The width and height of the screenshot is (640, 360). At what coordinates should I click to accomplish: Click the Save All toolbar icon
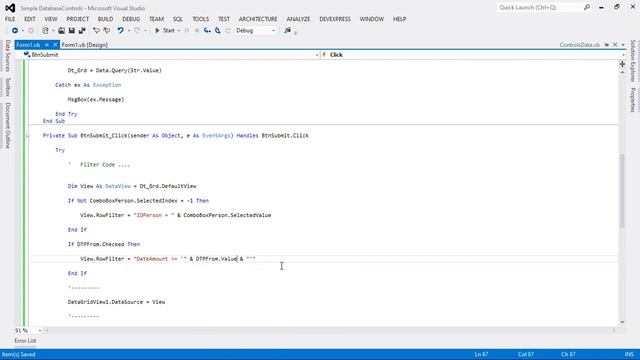click(x=82, y=31)
